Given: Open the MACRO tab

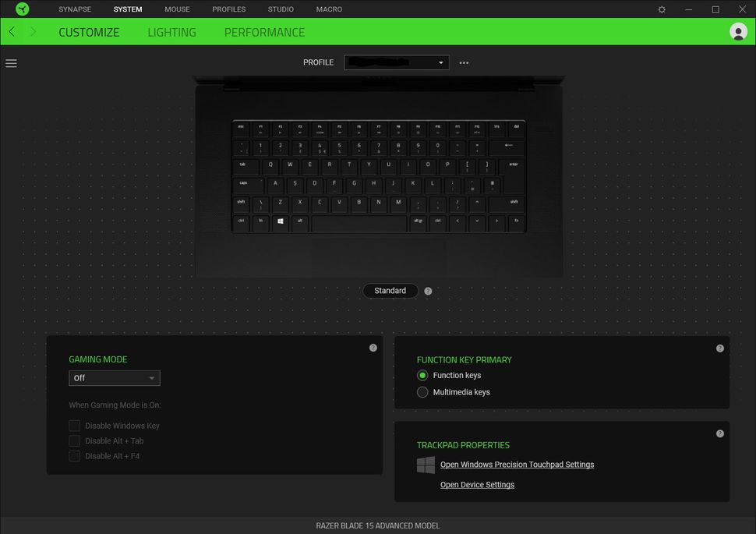Looking at the screenshot, I should pos(329,9).
